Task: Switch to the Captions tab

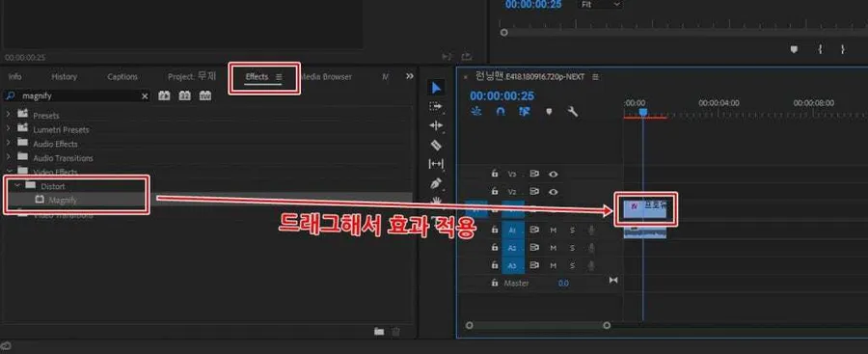Action: (x=122, y=76)
